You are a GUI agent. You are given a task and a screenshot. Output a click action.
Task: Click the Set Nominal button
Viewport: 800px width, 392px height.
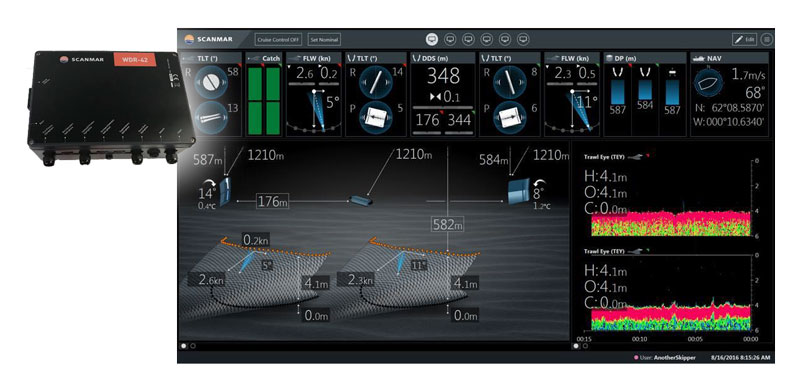pyautogui.click(x=324, y=39)
